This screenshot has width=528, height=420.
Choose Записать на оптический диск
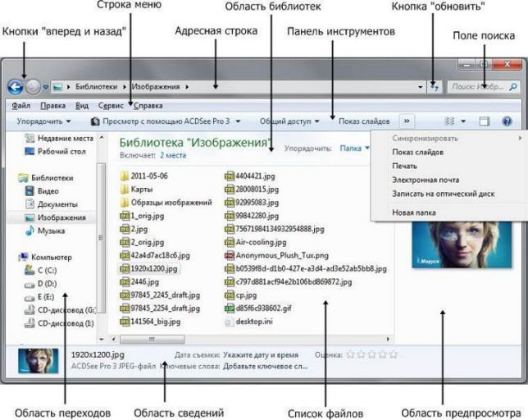pyautogui.click(x=443, y=194)
